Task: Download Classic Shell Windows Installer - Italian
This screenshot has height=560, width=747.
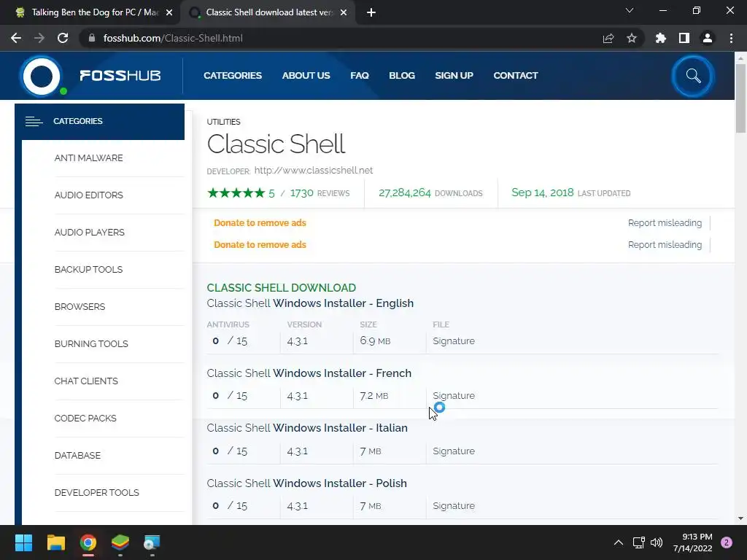Action: coord(307,428)
